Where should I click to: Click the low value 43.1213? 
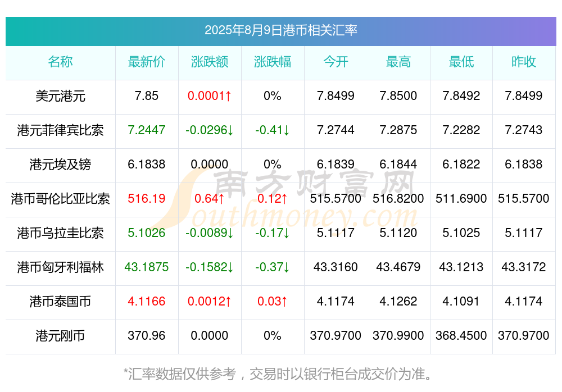tap(461, 267)
